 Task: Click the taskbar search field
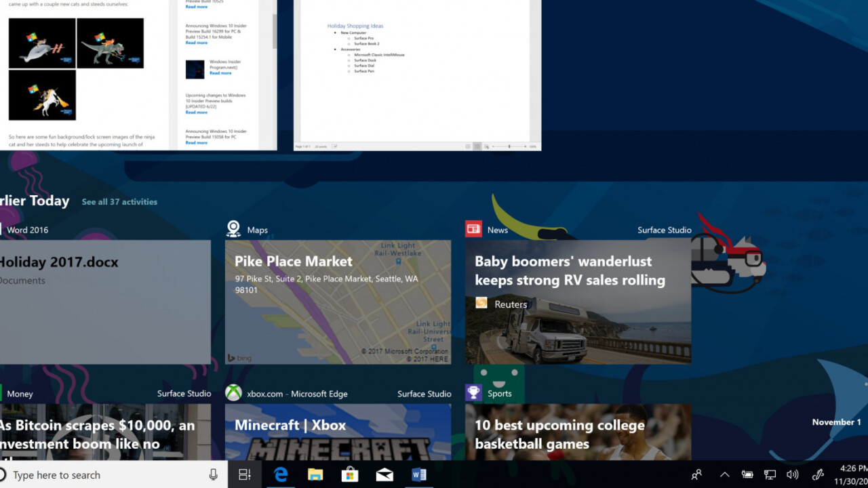pyautogui.click(x=102, y=474)
